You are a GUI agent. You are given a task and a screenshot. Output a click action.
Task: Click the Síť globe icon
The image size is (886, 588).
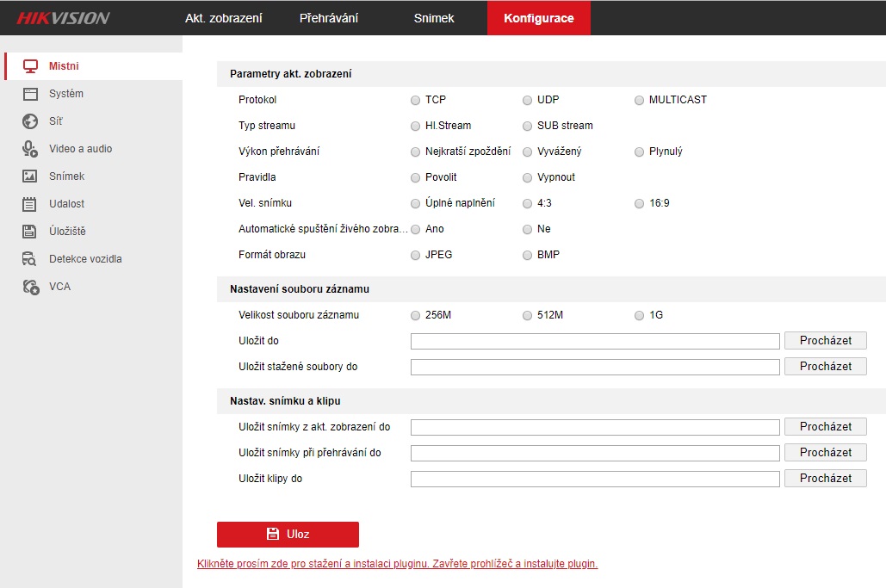click(x=30, y=121)
